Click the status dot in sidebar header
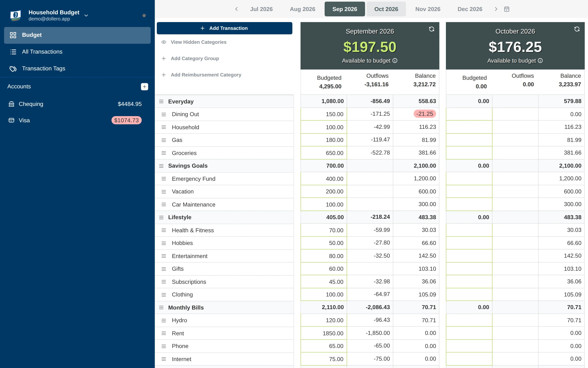The width and height of the screenshot is (588, 368). point(144,16)
